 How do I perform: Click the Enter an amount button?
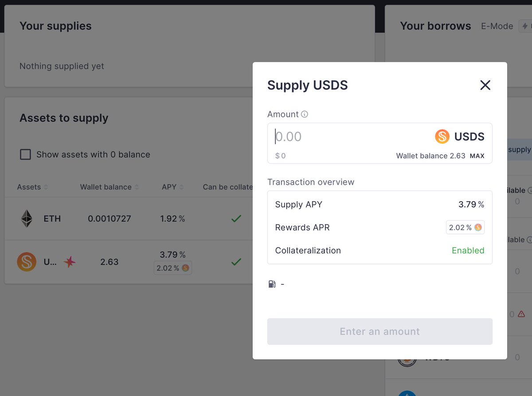(x=380, y=331)
